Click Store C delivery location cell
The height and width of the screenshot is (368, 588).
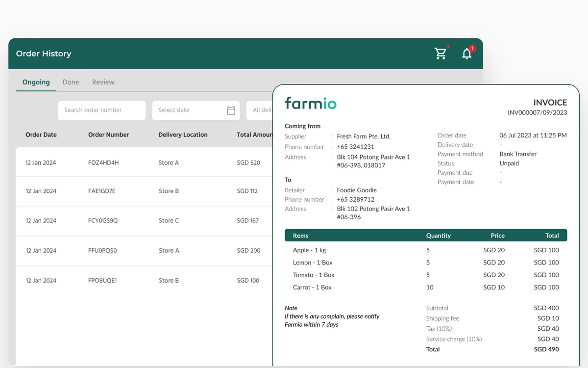(169, 220)
